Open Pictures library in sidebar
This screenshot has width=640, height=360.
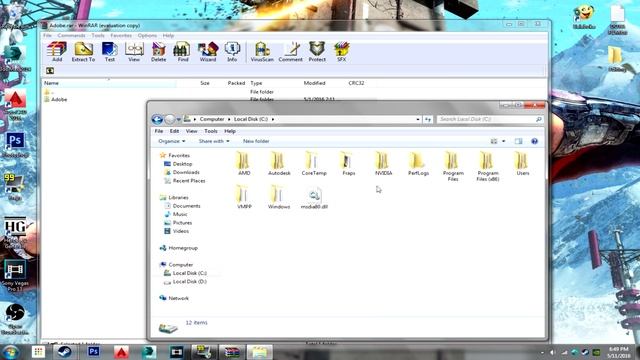[178, 222]
